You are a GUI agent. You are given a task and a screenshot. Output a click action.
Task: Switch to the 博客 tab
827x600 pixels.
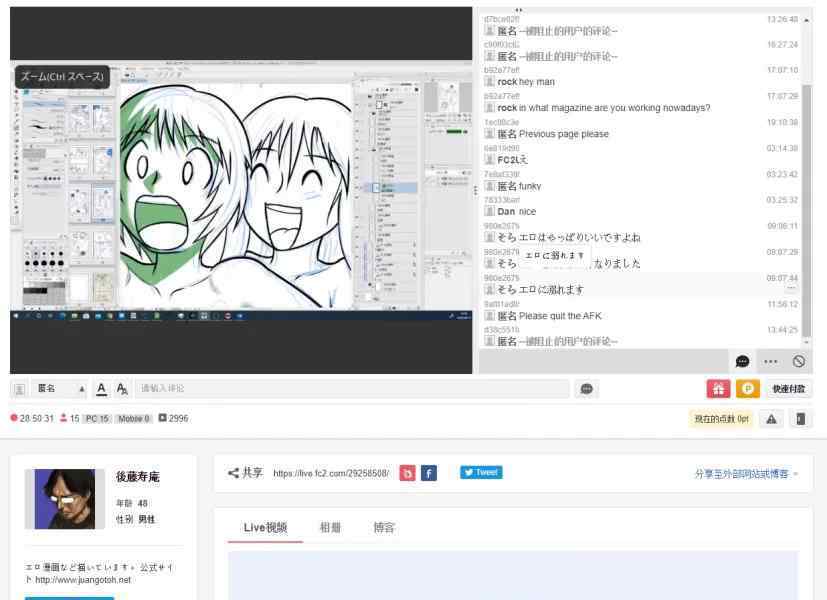pos(384,527)
